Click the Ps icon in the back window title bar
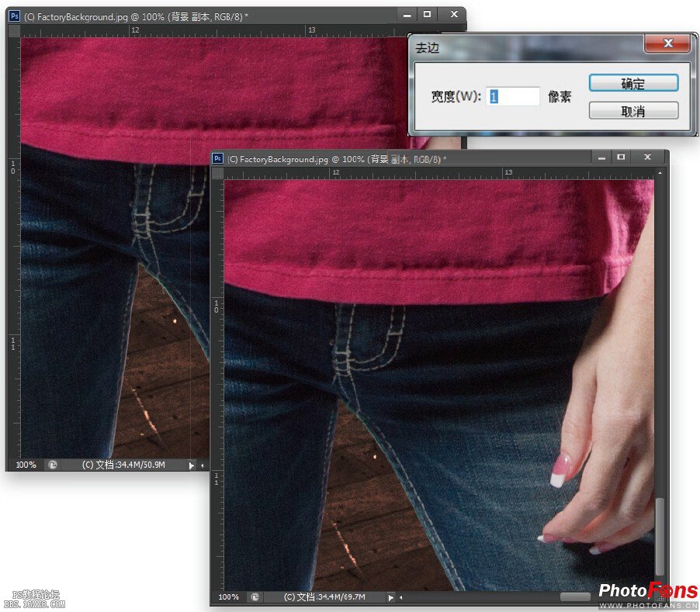 [x=14, y=16]
